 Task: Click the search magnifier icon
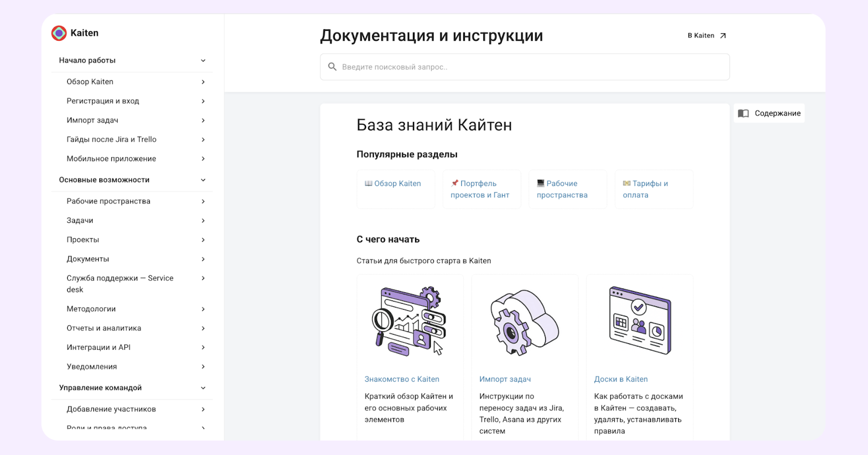[333, 67]
